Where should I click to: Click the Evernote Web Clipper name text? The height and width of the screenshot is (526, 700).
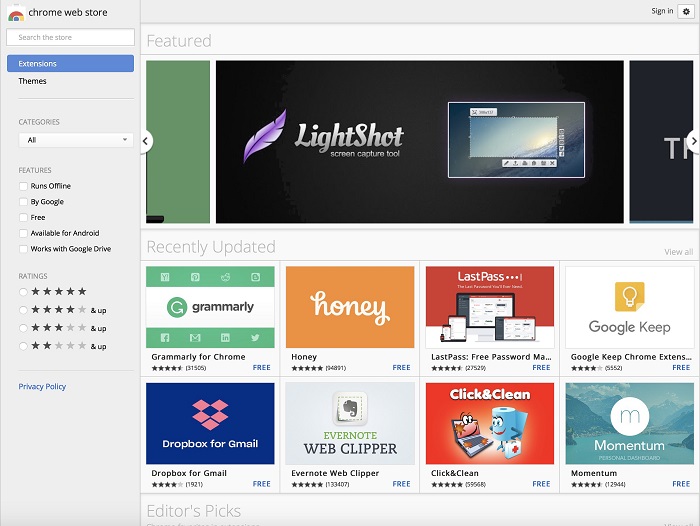tap(335, 473)
